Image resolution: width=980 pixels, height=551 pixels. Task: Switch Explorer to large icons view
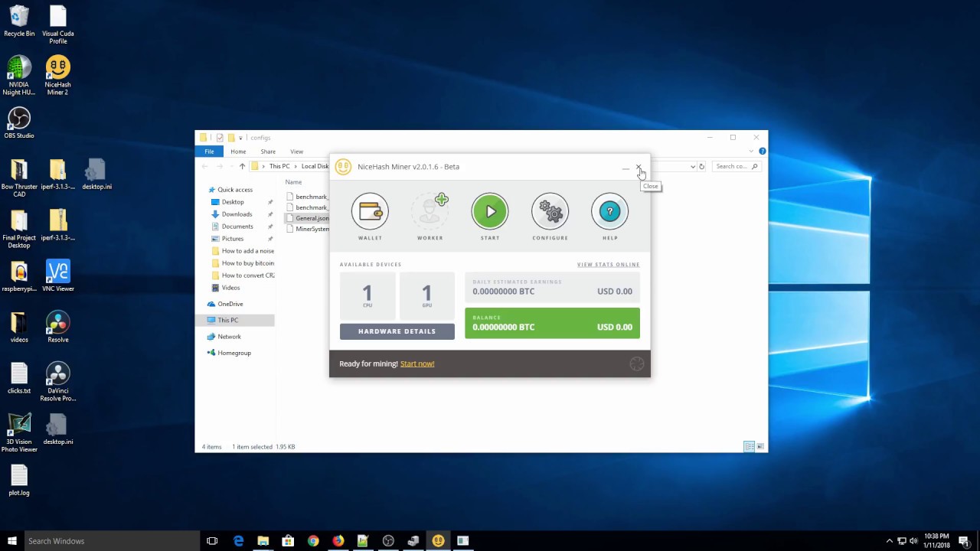tap(759, 446)
